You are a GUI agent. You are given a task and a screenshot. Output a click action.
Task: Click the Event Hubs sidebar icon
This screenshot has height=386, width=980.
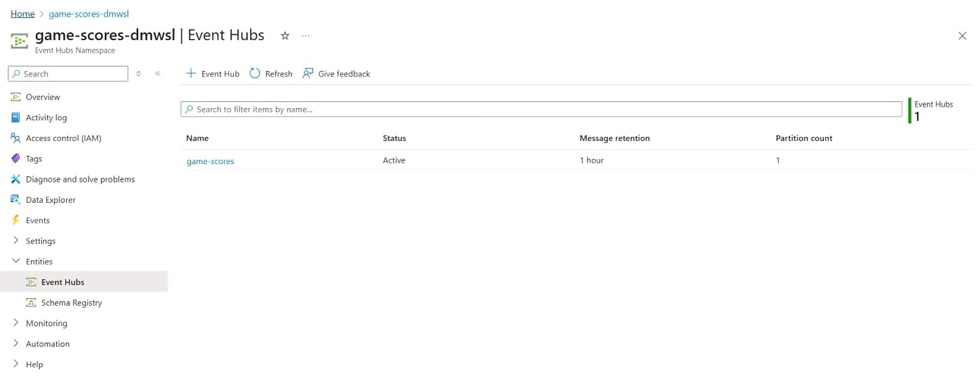tap(31, 282)
